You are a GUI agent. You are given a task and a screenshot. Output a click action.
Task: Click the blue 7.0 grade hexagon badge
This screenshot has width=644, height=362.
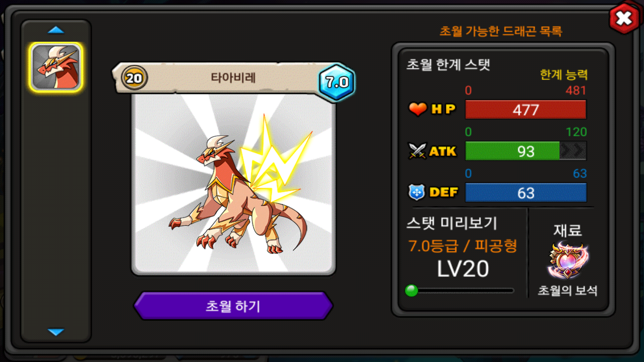337,83
